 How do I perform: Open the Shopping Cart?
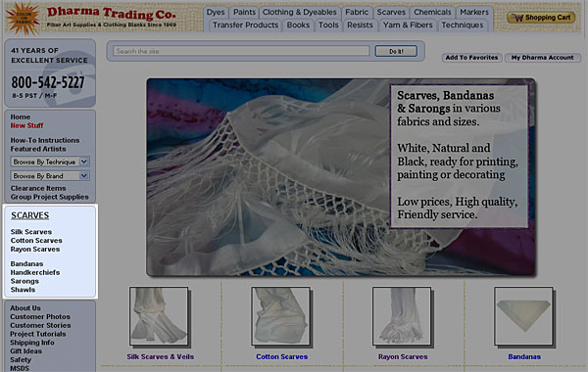541,18
